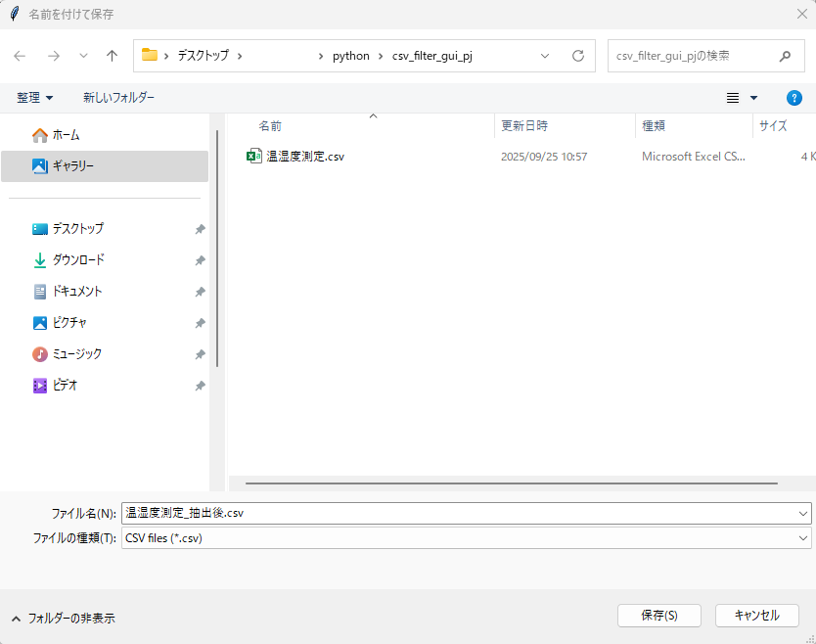Click the Back navigation arrow

point(21,56)
